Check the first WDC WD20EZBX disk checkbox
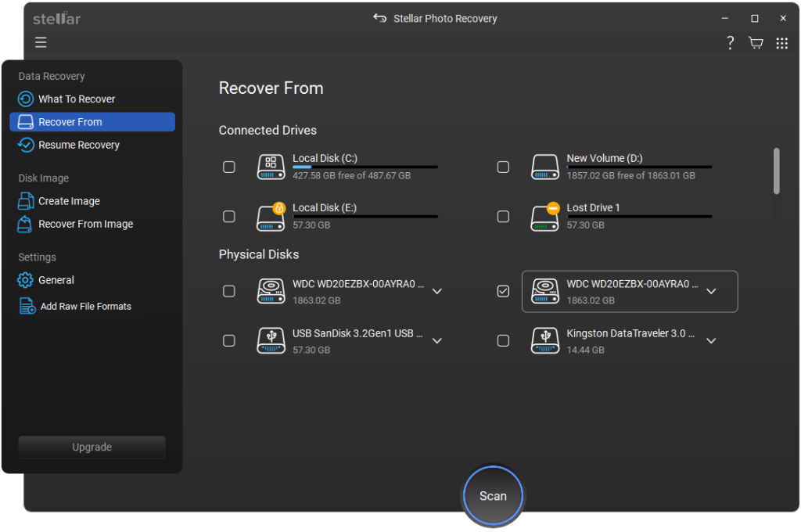Screen dimensions: 801x532 point(229,291)
